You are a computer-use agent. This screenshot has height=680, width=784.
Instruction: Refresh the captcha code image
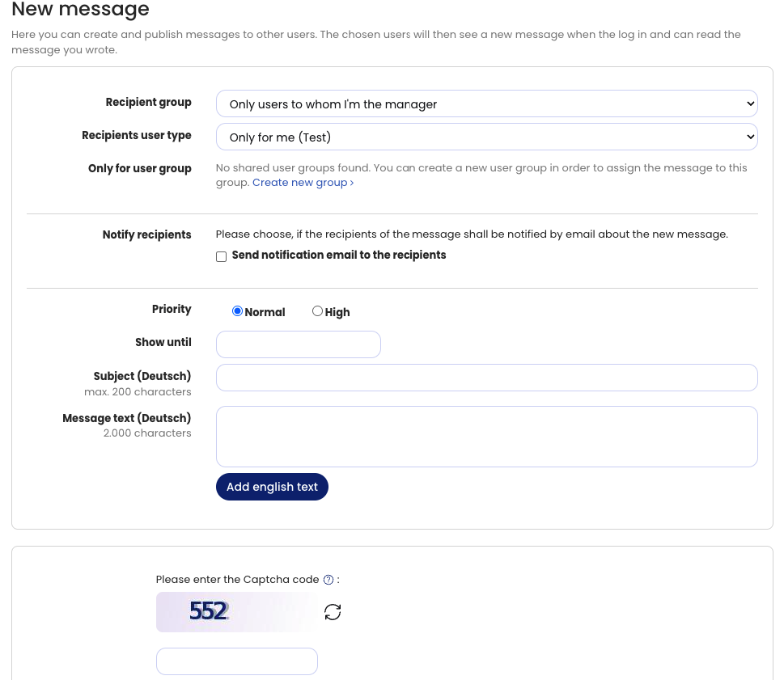333,612
